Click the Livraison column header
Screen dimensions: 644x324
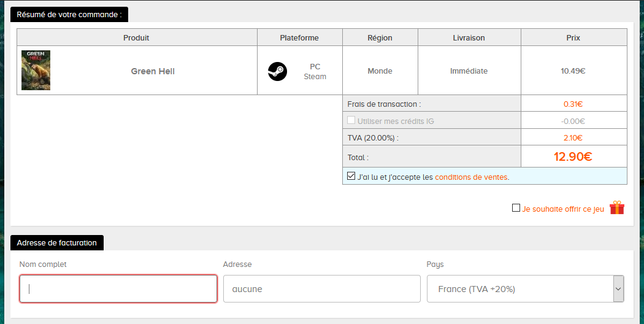click(x=469, y=37)
